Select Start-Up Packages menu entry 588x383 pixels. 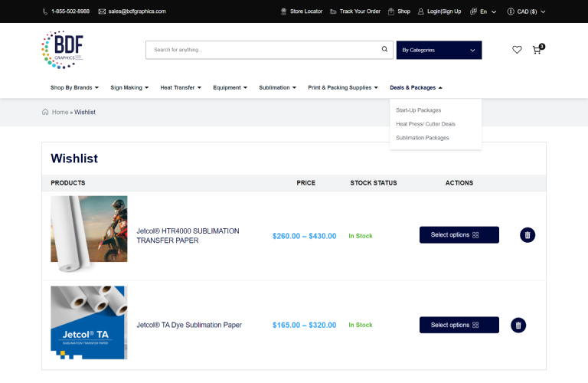(x=419, y=110)
